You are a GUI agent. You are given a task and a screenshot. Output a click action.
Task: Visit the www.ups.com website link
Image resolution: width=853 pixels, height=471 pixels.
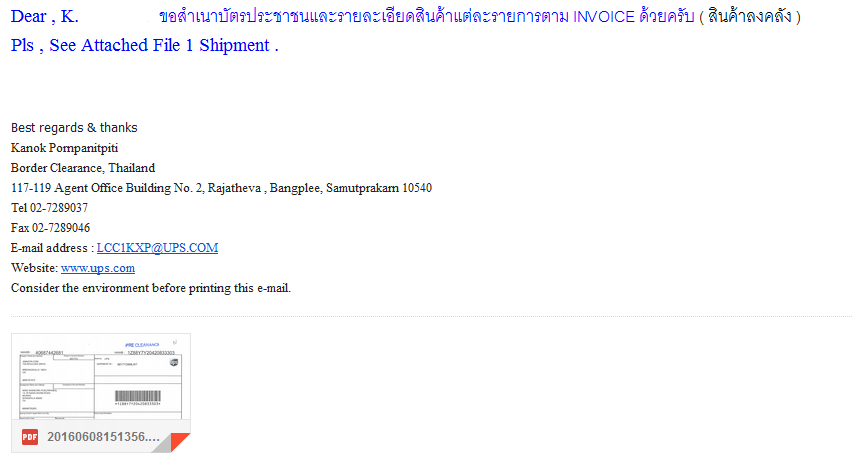click(x=98, y=268)
